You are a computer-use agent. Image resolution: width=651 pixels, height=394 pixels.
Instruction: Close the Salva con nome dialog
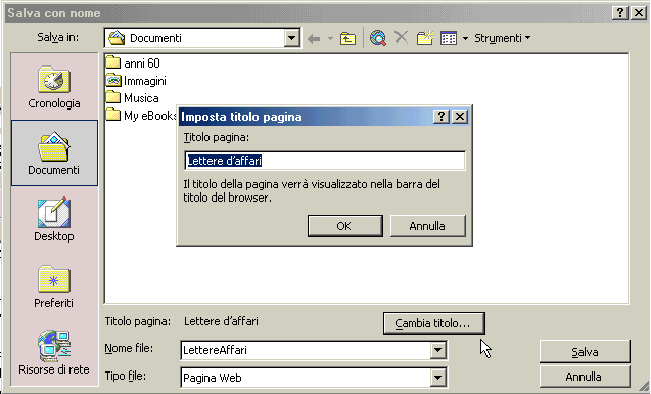pyautogui.click(x=639, y=13)
